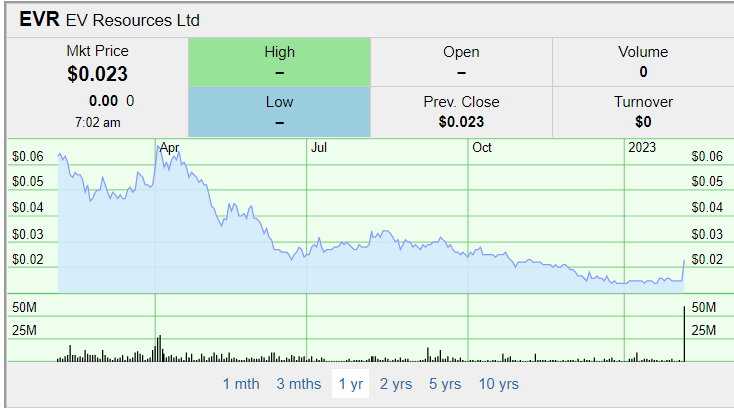Click the 2023 marker on chart

tap(642, 148)
